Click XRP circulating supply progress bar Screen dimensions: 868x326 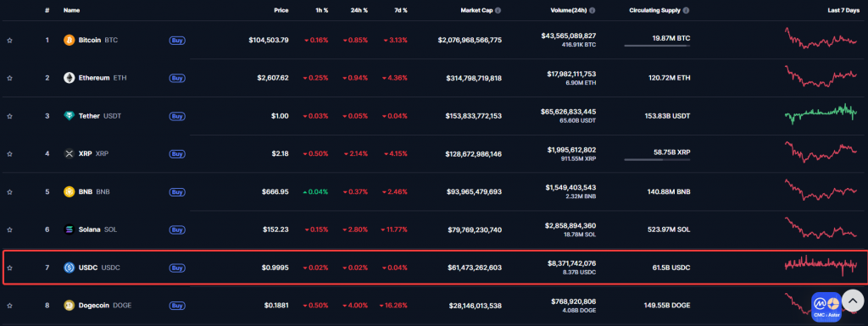click(x=657, y=160)
